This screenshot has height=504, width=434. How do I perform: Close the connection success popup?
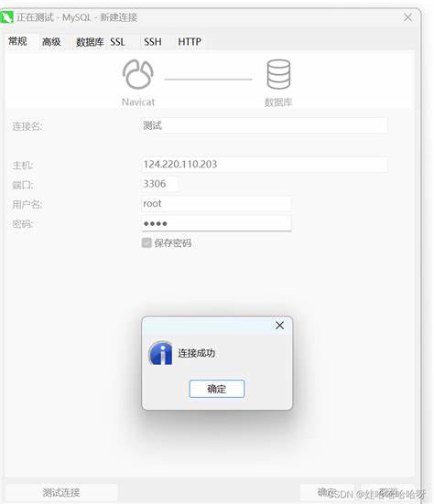[279, 326]
